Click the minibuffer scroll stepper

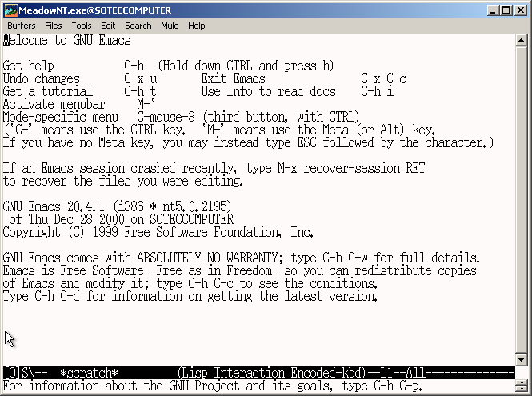tap(521, 386)
